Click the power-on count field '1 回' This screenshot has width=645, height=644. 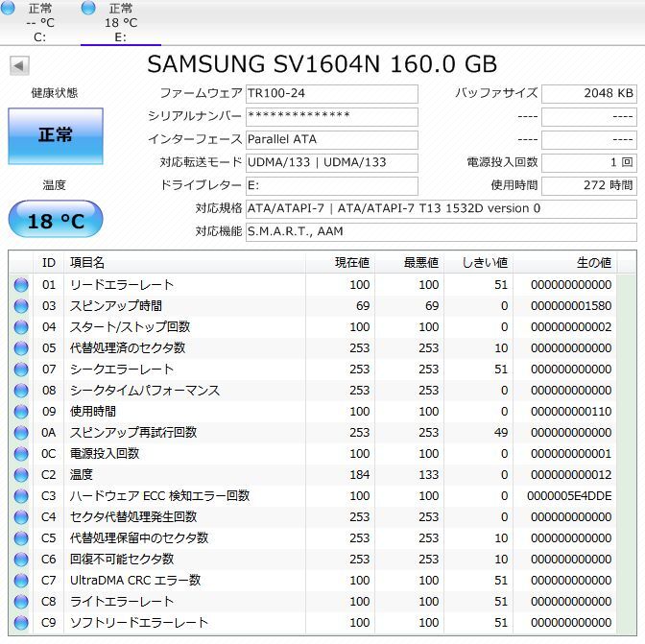589,163
